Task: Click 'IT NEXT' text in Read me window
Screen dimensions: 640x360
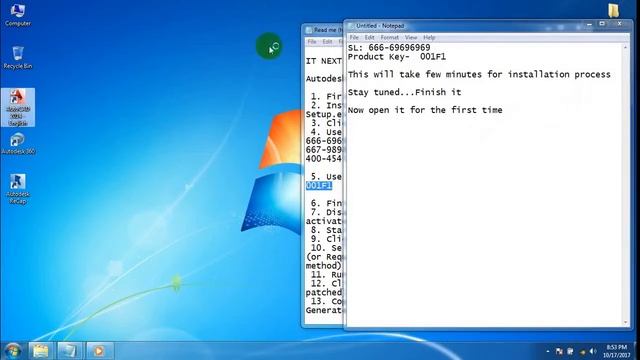Action: [x=324, y=61]
